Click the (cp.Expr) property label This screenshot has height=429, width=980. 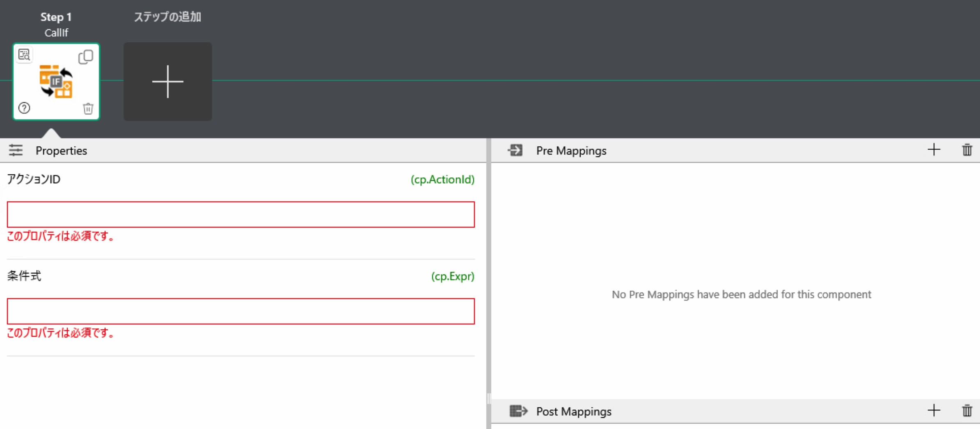[452, 276]
